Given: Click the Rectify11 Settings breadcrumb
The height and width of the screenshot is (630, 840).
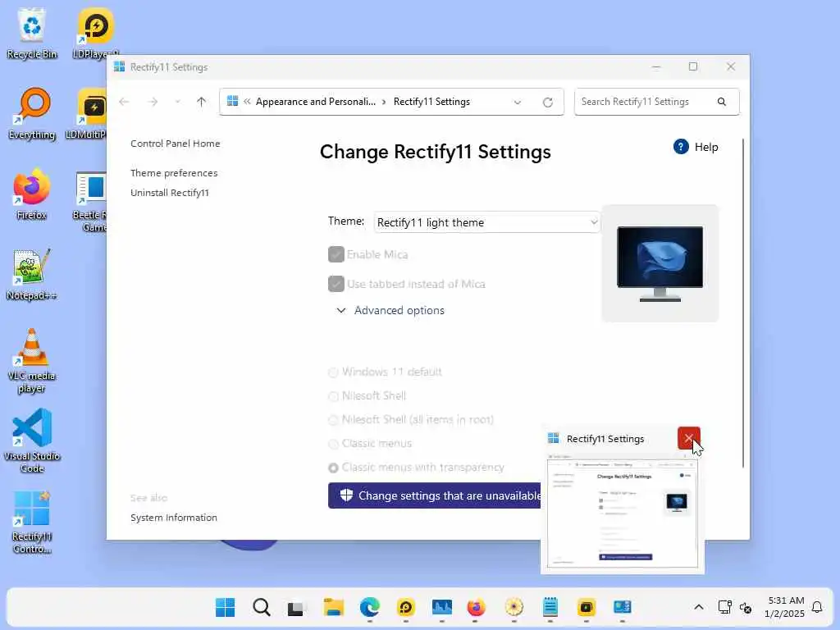Looking at the screenshot, I should tap(431, 102).
